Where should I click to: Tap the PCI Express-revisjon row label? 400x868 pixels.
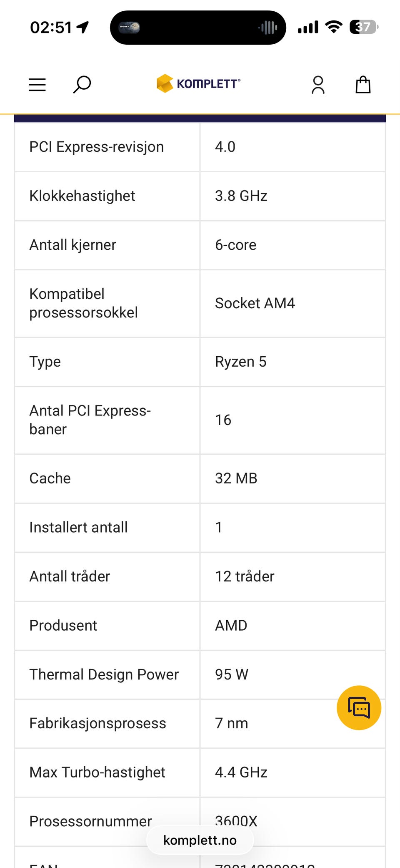point(96,147)
